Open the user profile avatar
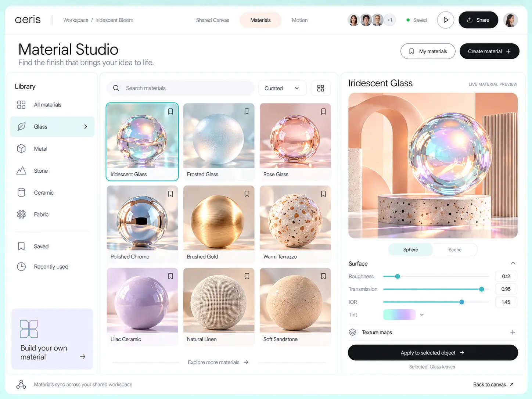The image size is (532, 399). pos(510,20)
